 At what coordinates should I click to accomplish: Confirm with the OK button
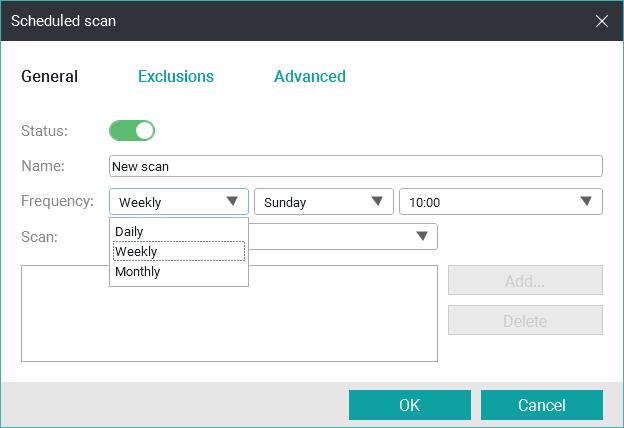(x=410, y=405)
